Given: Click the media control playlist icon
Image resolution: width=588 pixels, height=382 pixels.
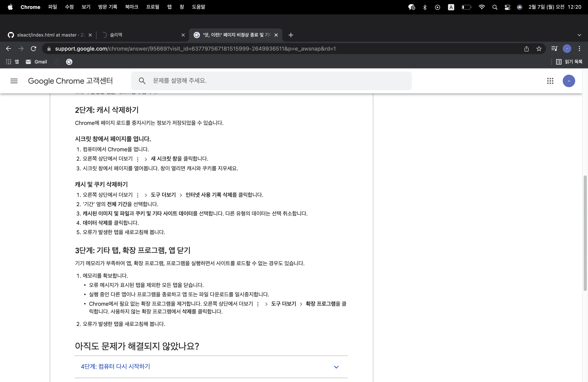Looking at the screenshot, I should tap(554, 49).
